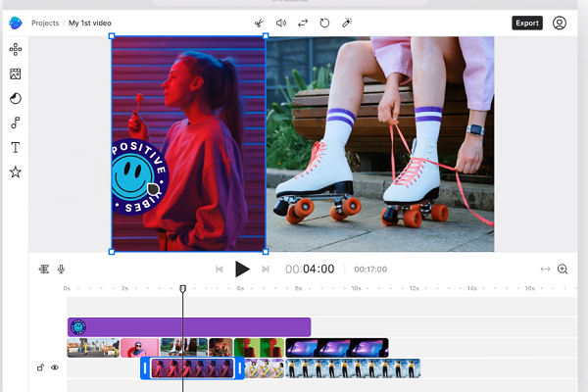
Task: Open the user account profile icon
Action: 560,23
